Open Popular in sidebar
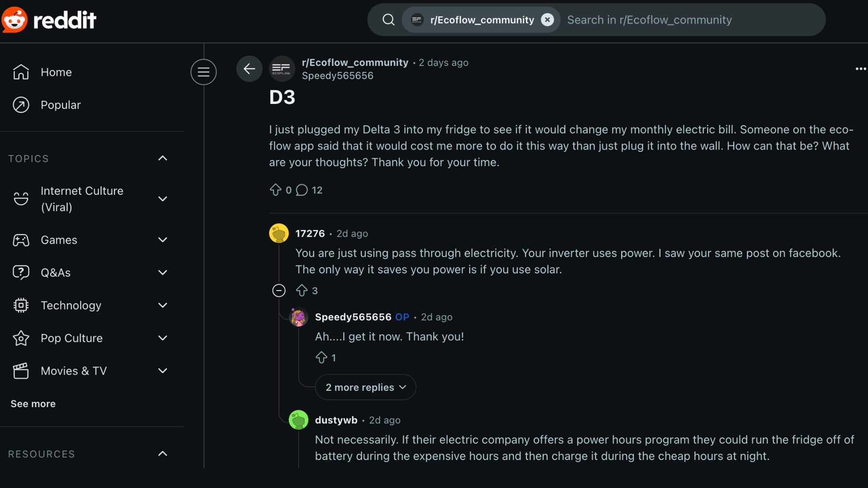Image resolution: width=868 pixels, height=488 pixels. (61, 105)
